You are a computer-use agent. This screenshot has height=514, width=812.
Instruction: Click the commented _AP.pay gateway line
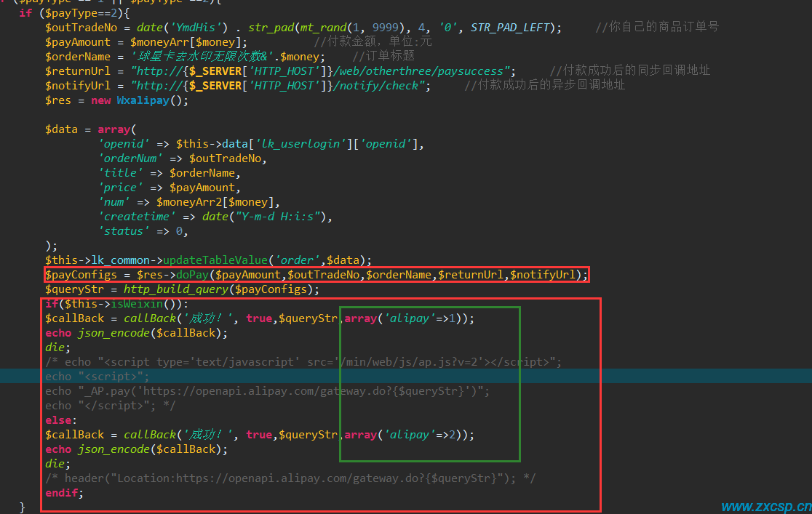point(267,391)
